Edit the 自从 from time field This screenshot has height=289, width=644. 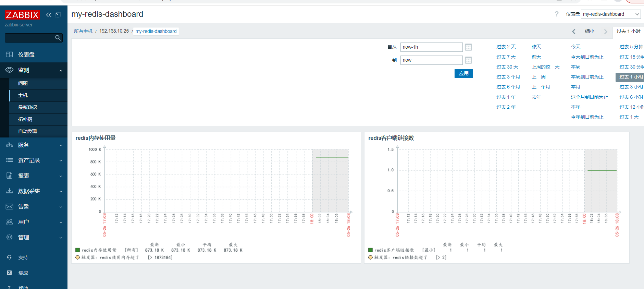coord(431,47)
